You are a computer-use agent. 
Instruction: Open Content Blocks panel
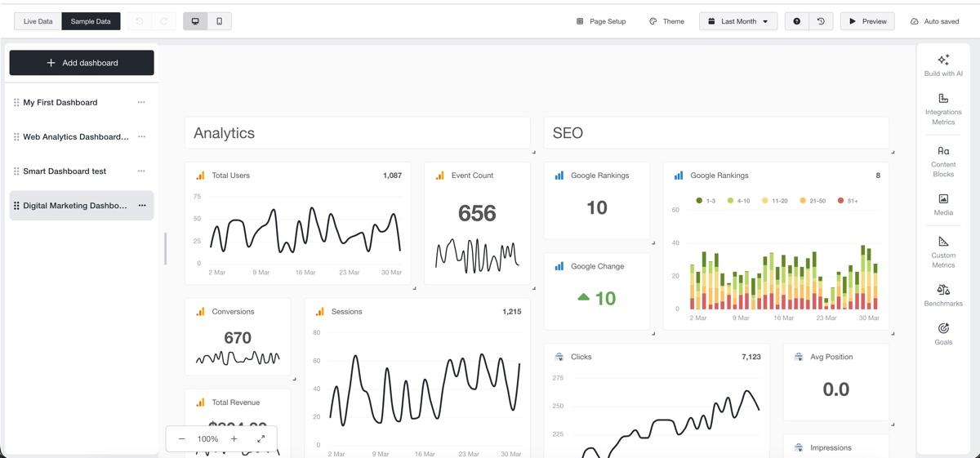(943, 161)
